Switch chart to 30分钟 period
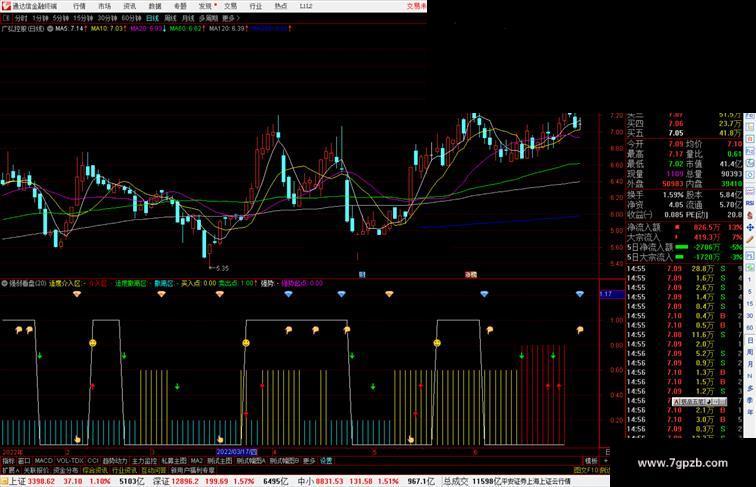 (x=107, y=18)
